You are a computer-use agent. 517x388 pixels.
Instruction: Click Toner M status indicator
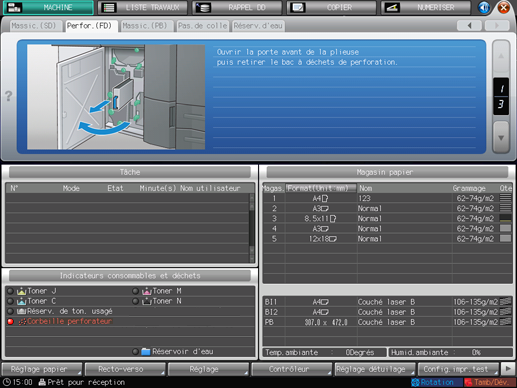coord(135,291)
